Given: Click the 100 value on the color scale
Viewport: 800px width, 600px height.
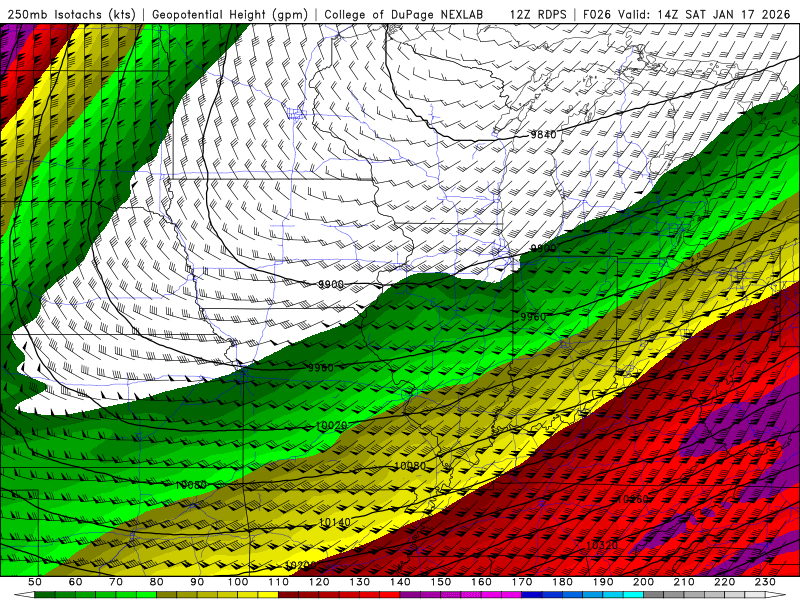Looking at the screenshot, I should click(238, 582).
